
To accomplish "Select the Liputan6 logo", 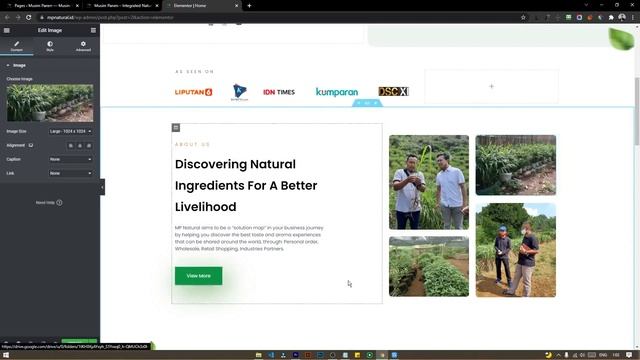I will coord(193,92).
